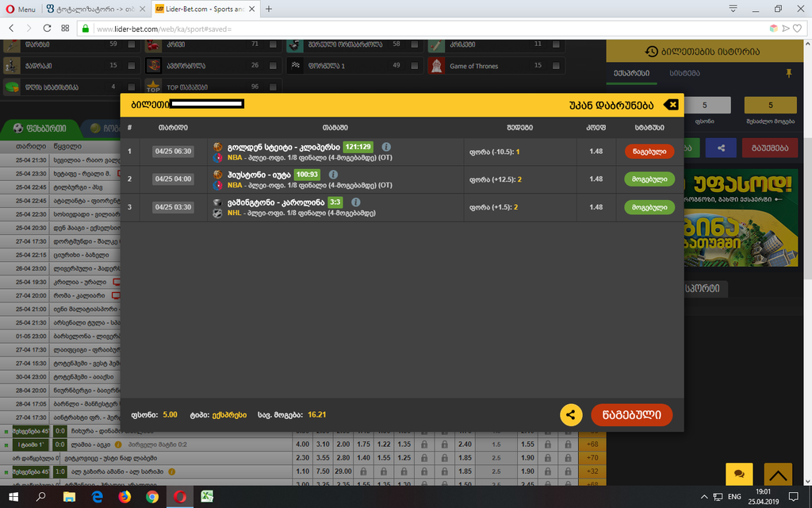
Task: Select the 121:129 score badge
Action: click(358, 147)
